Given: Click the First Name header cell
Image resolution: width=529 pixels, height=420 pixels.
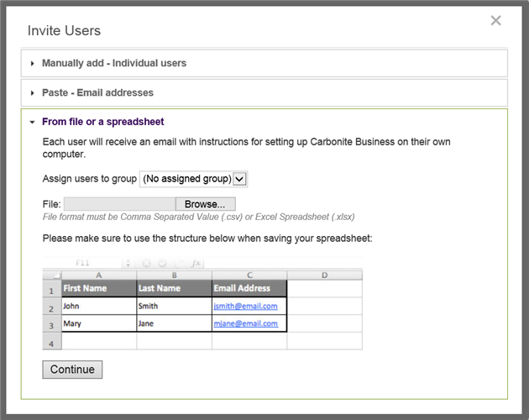Looking at the screenshot, I should pos(99,288).
